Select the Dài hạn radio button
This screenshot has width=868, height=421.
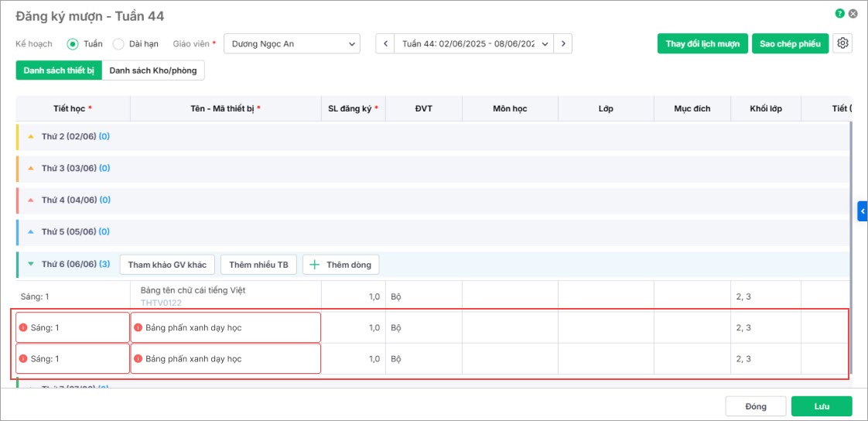(118, 44)
